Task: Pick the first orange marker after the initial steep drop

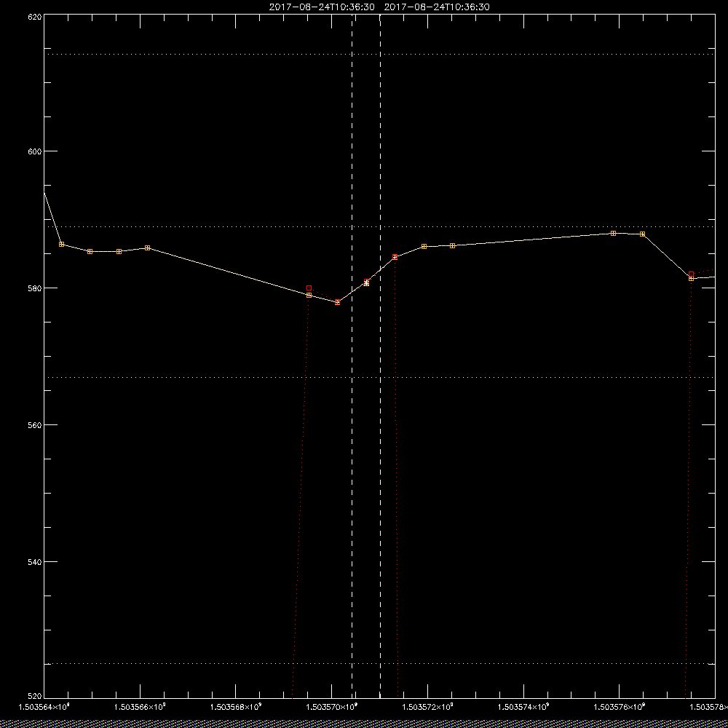Action: coord(61,244)
